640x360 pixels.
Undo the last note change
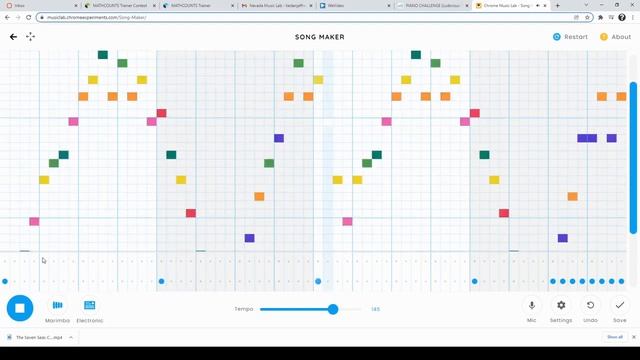pos(590,311)
